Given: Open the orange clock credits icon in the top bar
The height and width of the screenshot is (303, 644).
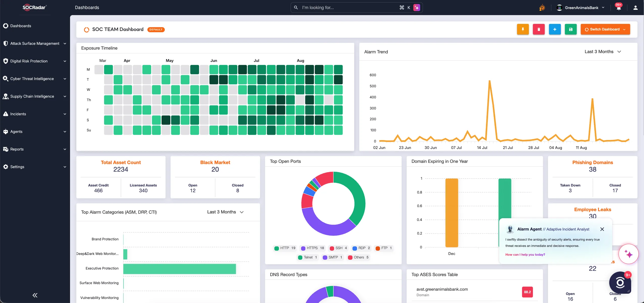Looking at the screenshot, I should point(542,8).
